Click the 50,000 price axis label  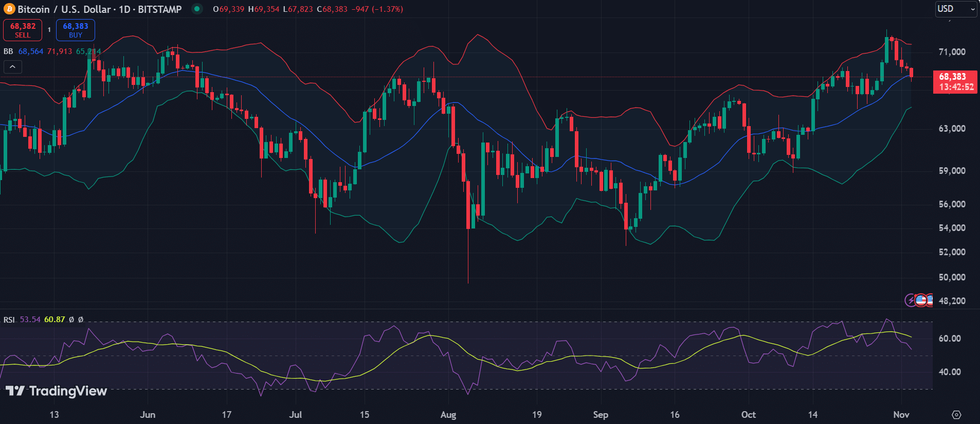pyautogui.click(x=952, y=277)
